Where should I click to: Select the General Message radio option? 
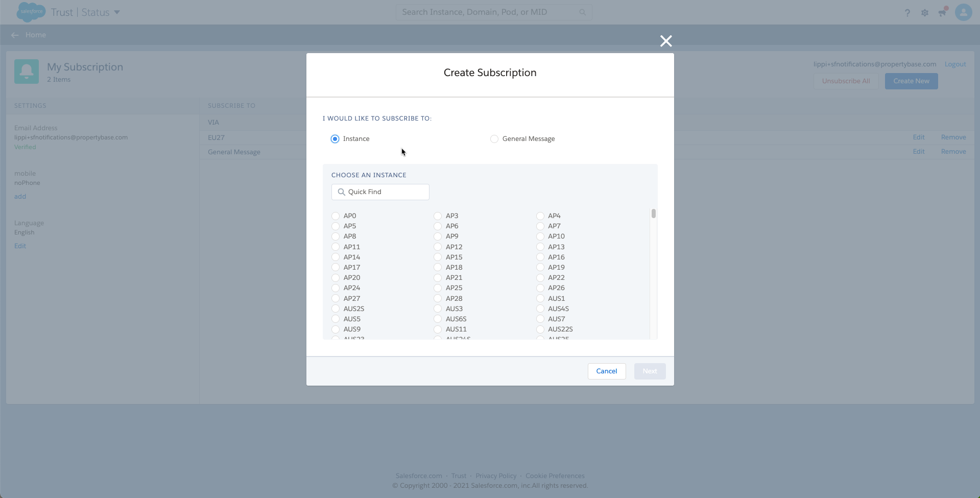[x=494, y=139]
